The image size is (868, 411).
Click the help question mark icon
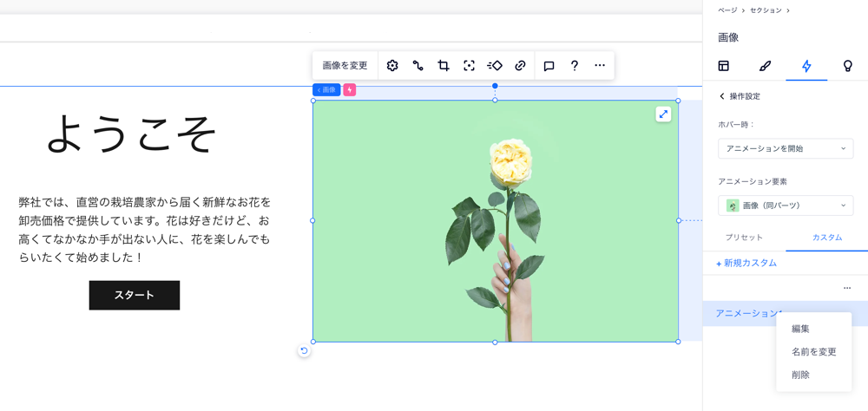click(575, 66)
